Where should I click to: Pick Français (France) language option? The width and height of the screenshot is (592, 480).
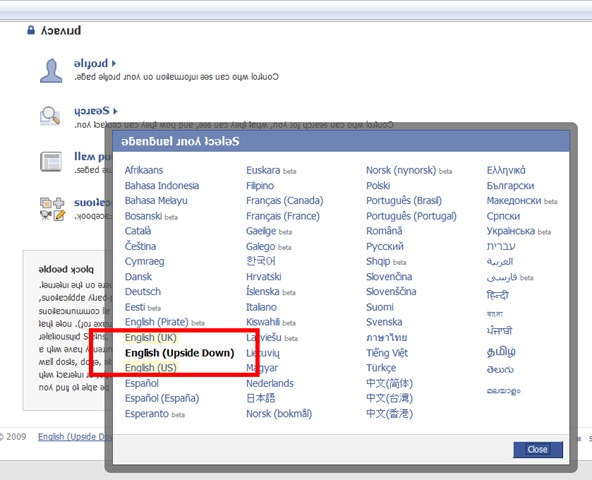[283, 216]
